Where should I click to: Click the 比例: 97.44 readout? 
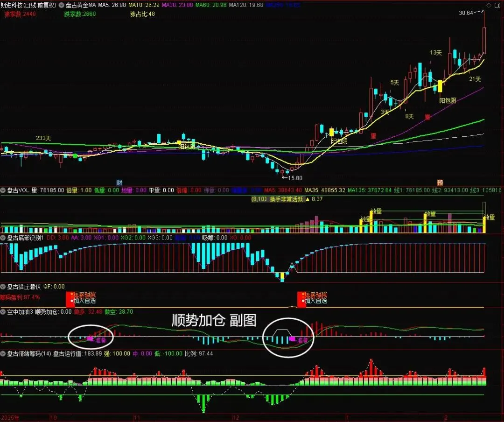(x=199, y=353)
